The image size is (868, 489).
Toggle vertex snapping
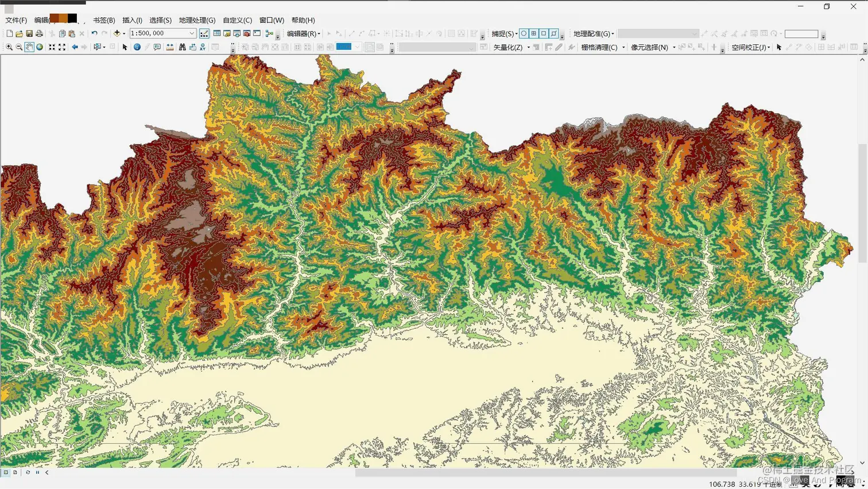tap(544, 33)
